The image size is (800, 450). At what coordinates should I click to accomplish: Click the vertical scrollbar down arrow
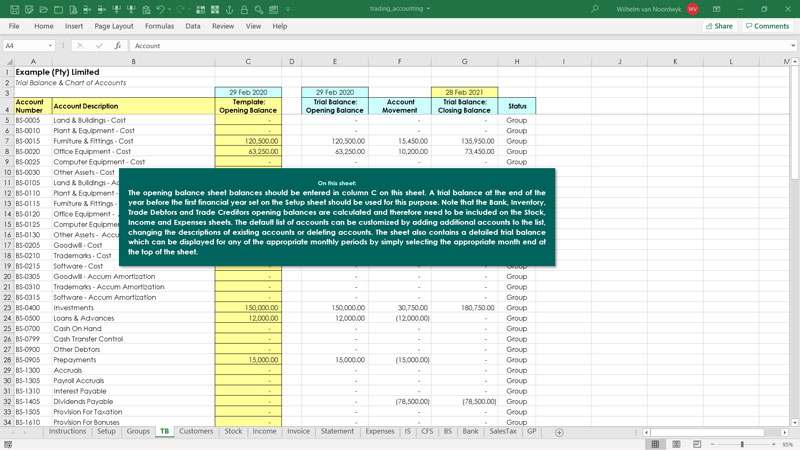(794, 422)
